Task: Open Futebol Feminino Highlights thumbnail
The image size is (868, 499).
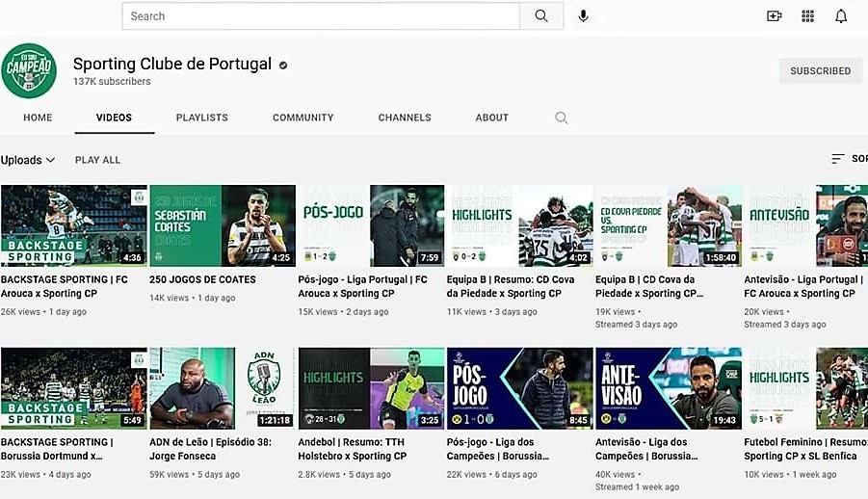Action: pyautogui.click(x=806, y=388)
